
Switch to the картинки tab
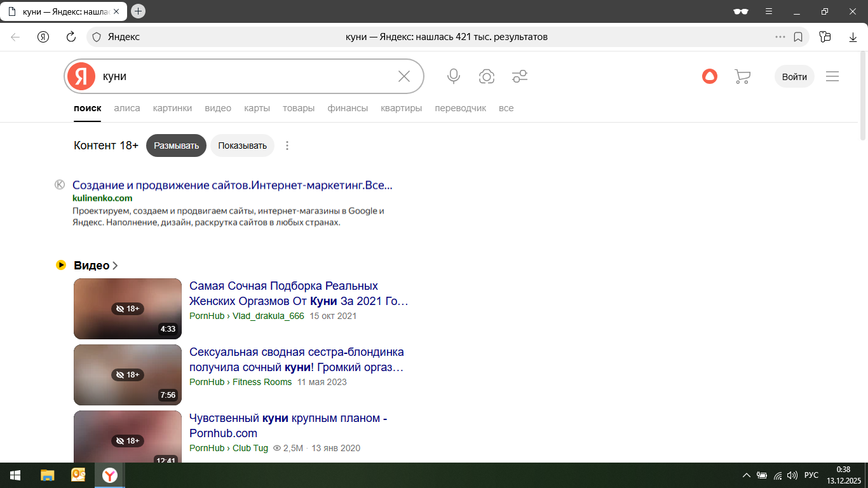172,108
